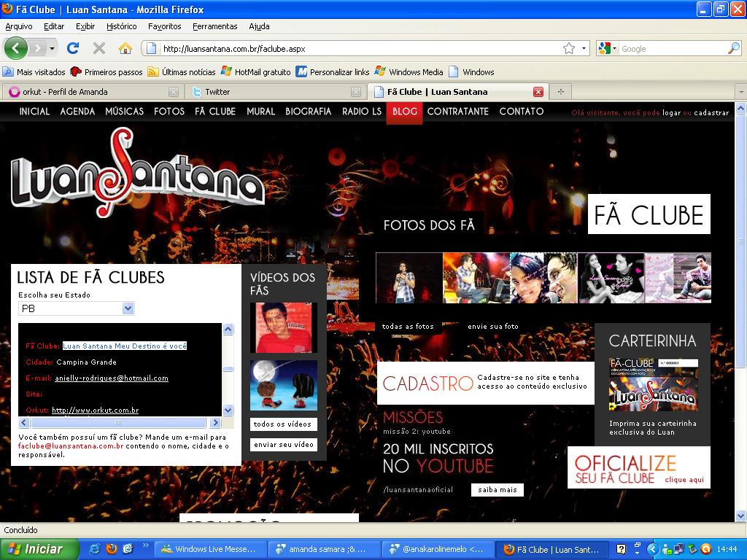Click the forward navigation arrow
This screenshot has height=560, width=747.
point(38,48)
